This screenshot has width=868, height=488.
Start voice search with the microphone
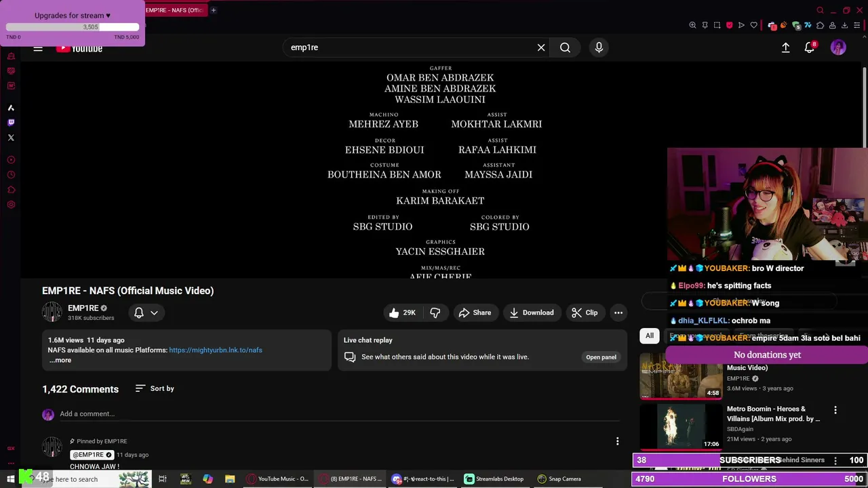click(599, 47)
